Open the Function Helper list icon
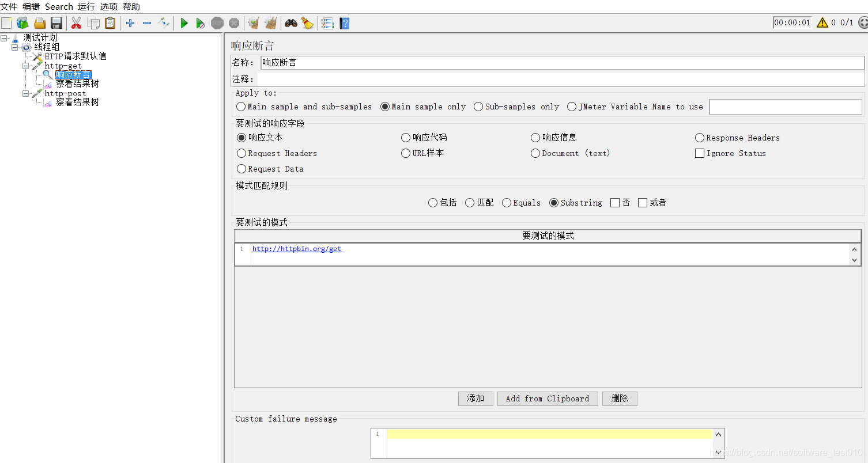This screenshot has width=868, height=463. [327, 23]
